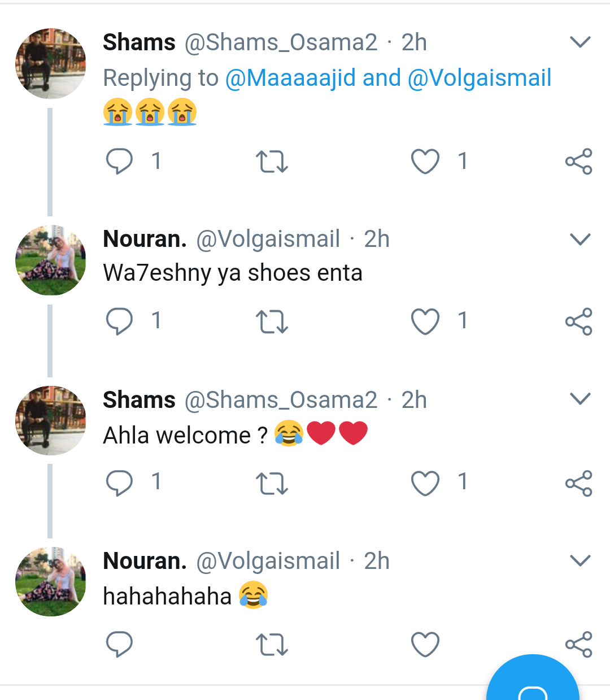Open options chevron on Shams' first tweet
The height and width of the screenshot is (700, 610).
[580, 42]
